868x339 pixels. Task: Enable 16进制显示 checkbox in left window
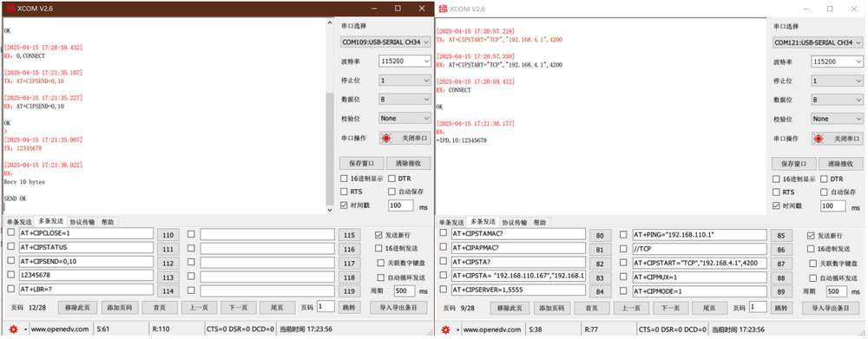[344, 179]
